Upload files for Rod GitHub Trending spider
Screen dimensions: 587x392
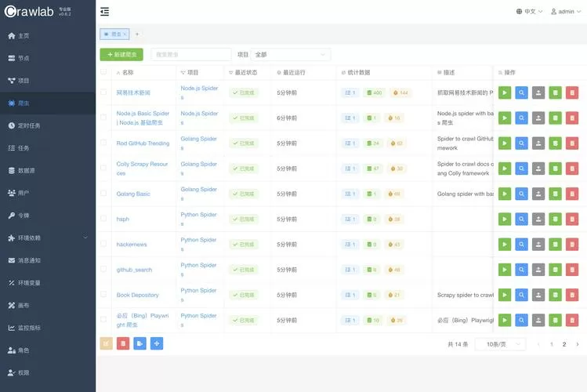point(538,143)
